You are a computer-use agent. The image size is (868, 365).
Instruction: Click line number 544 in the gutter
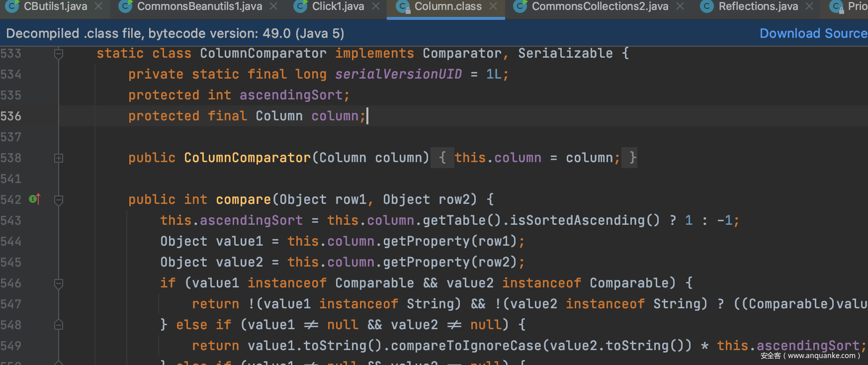11,242
